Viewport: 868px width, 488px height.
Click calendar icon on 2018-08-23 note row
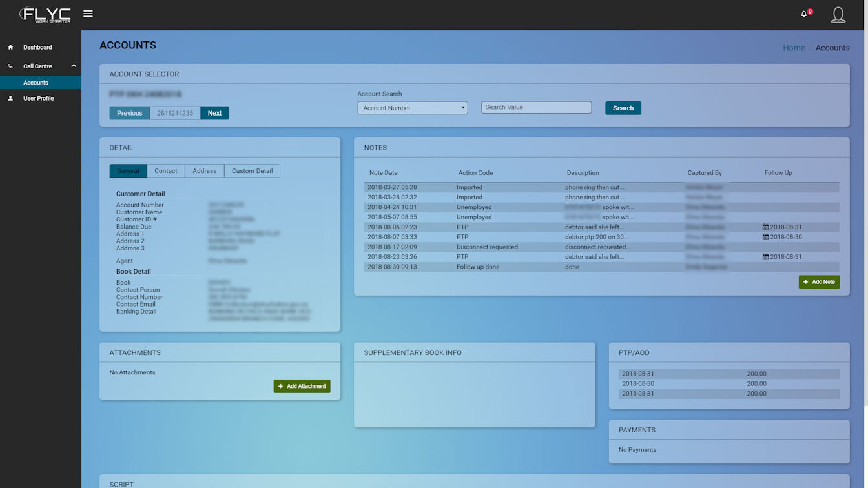point(765,257)
